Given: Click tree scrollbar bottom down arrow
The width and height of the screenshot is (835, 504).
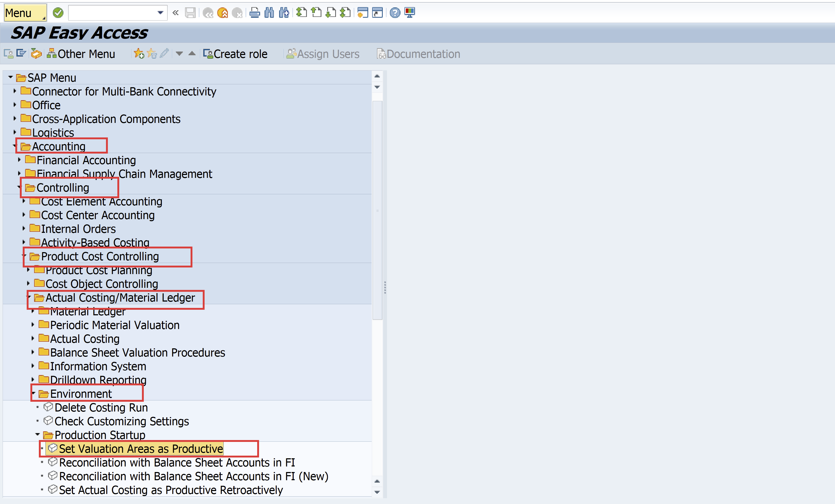Looking at the screenshot, I should point(377,492).
